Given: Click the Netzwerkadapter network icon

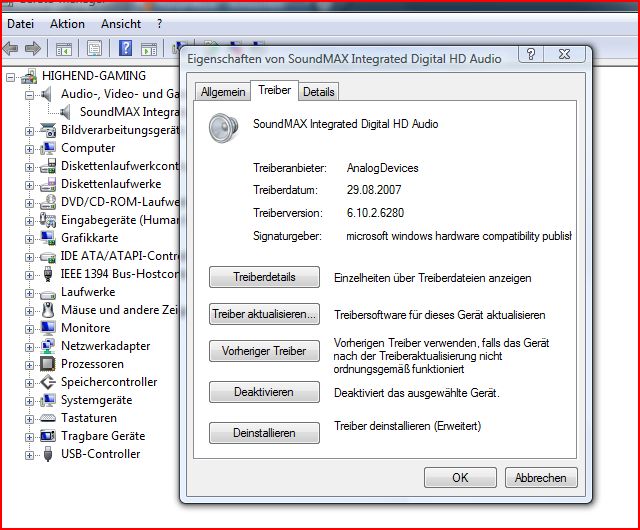Looking at the screenshot, I should (48, 346).
